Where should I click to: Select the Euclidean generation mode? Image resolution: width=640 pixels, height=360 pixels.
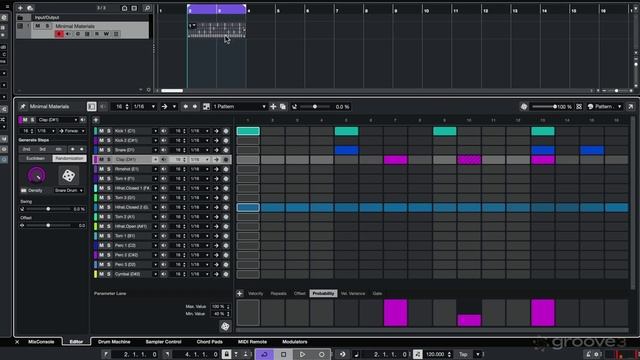tap(36, 158)
